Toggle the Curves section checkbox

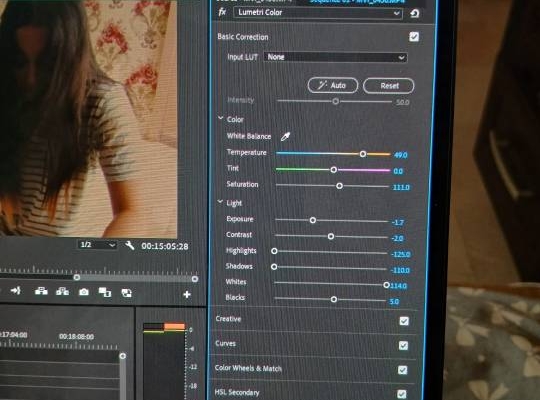point(403,345)
